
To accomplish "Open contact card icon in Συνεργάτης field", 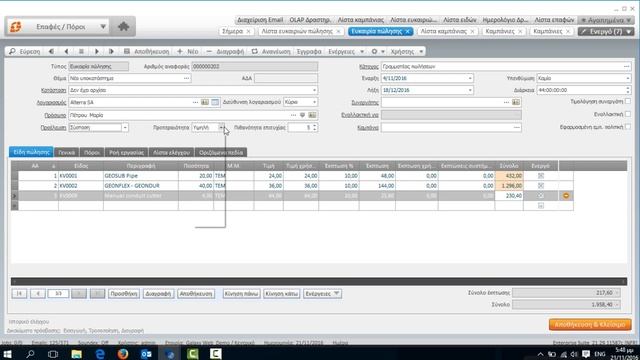I will [x=516, y=102].
